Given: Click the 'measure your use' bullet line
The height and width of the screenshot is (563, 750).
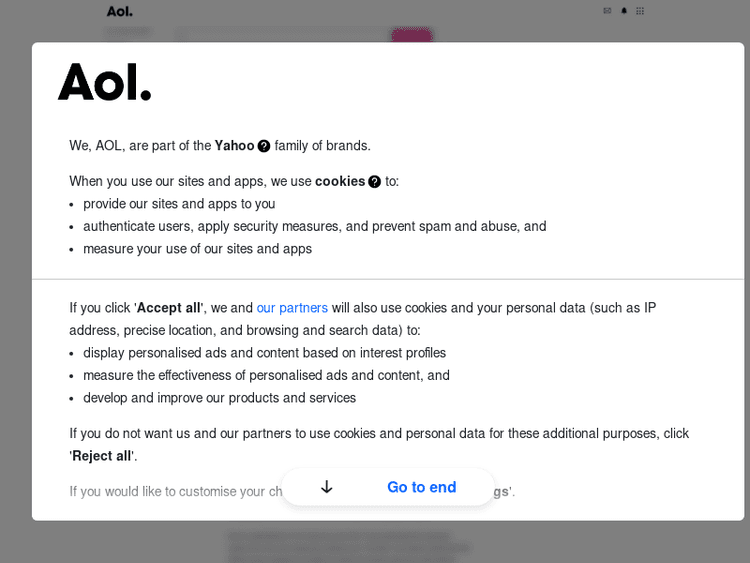Looking at the screenshot, I should pyautogui.click(x=197, y=249).
